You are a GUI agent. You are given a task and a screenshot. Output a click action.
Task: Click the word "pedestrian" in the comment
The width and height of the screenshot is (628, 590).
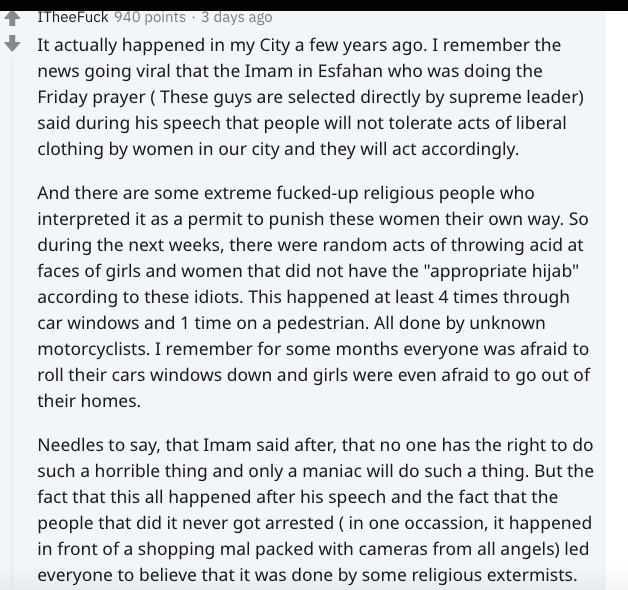pos(322,323)
